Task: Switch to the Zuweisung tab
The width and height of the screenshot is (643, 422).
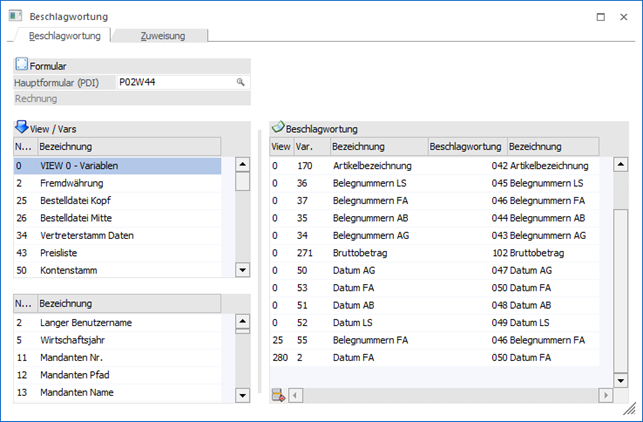Action: 160,36
